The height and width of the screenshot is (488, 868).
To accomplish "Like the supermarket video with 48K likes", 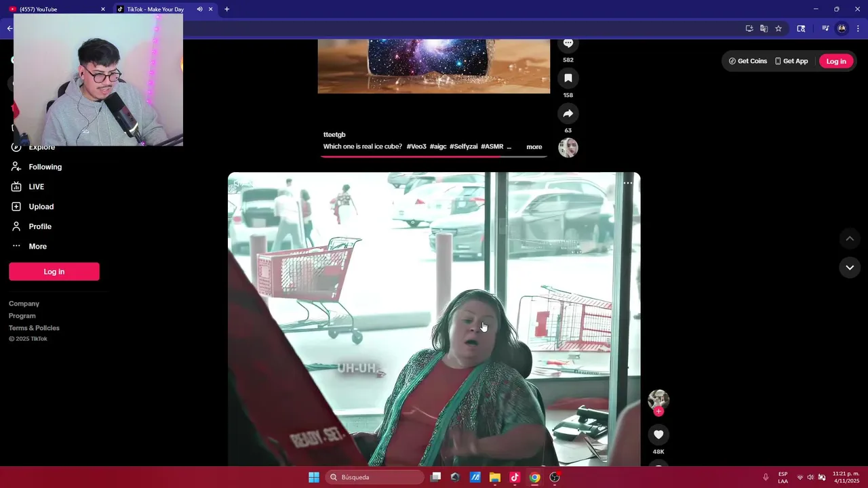I will pyautogui.click(x=658, y=434).
